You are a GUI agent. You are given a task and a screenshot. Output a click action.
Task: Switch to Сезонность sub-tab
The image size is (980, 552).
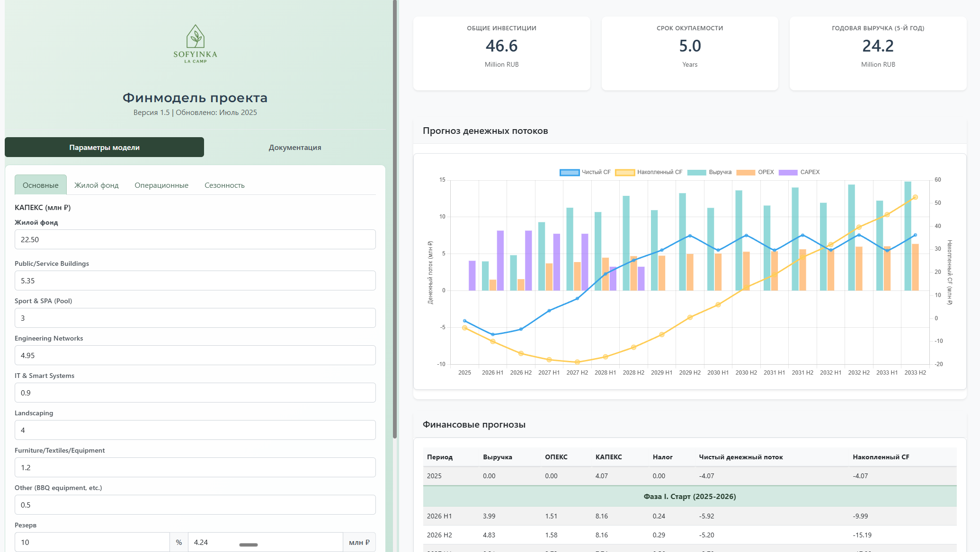coord(224,185)
